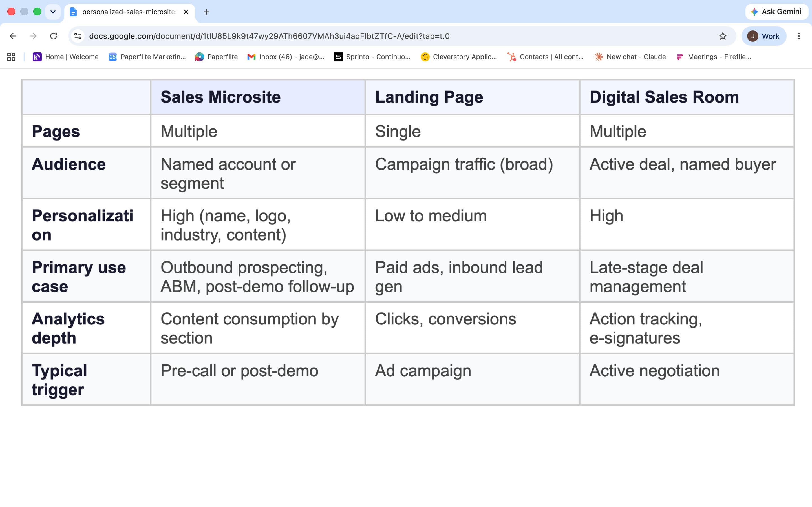Image resolution: width=812 pixels, height=507 pixels.
Task: Bookmark this page with the star icon
Action: [723, 36]
